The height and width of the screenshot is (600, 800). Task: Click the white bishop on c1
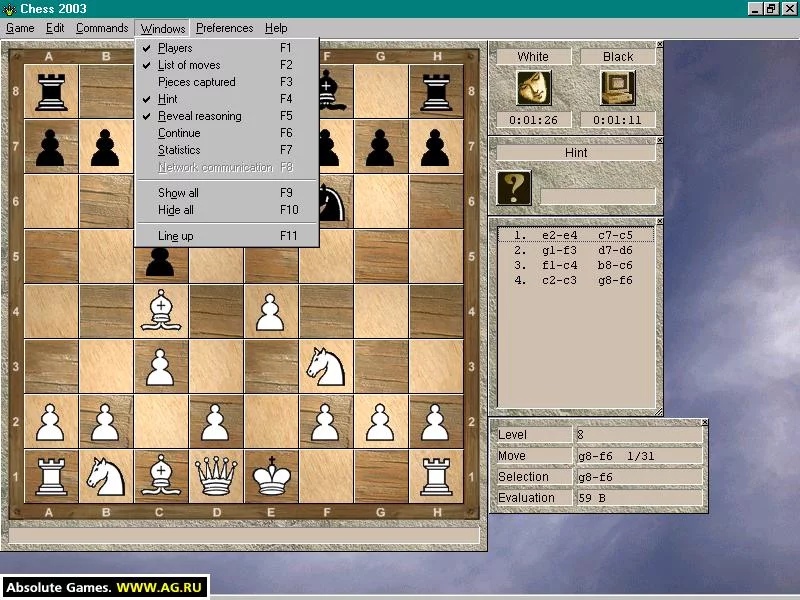click(x=161, y=475)
